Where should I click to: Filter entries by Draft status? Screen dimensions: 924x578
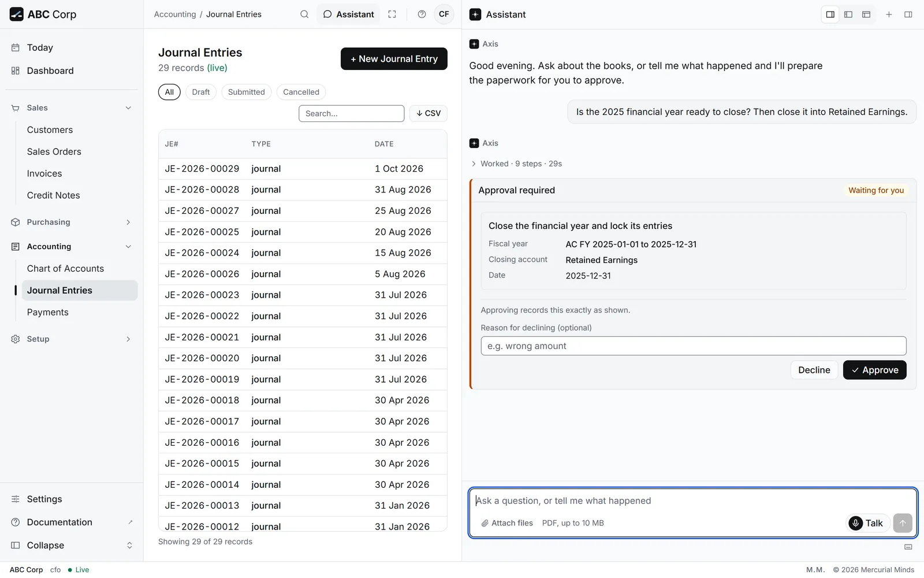click(x=201, y=92)
